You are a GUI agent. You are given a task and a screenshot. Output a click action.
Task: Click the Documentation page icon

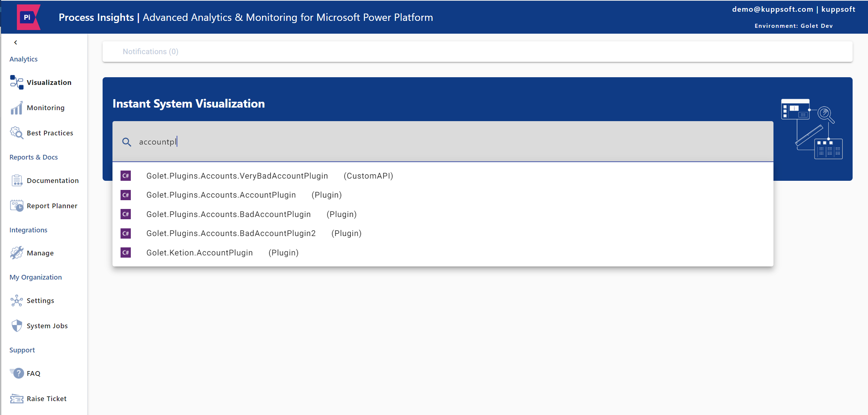point(17,180)
